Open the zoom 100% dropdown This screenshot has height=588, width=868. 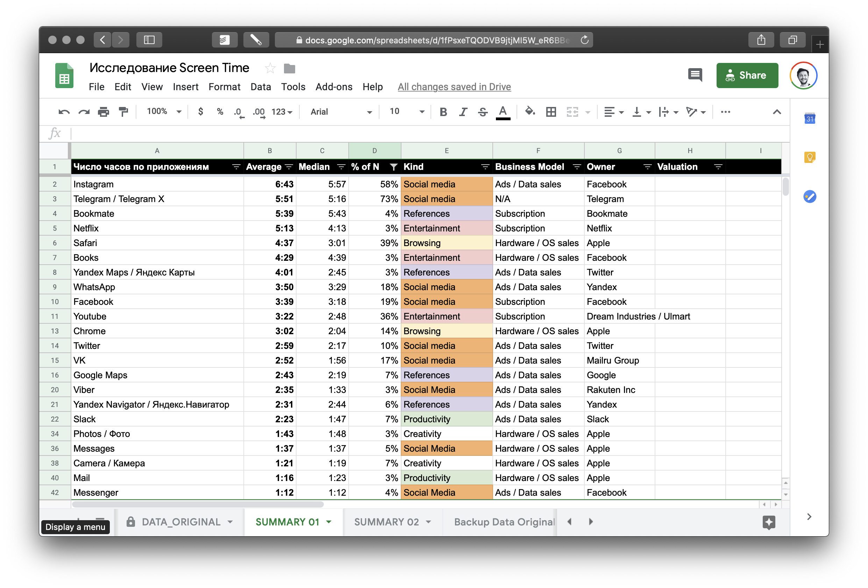click(x=164, y=111)
